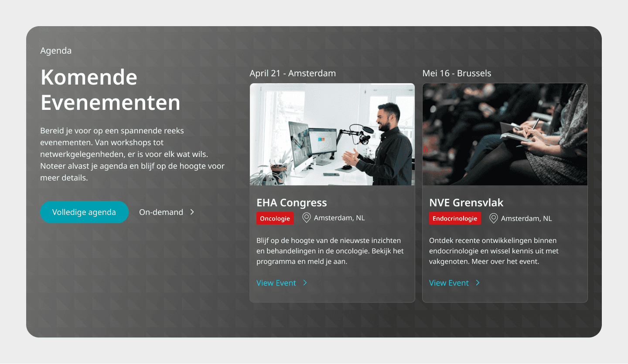Select the red Oncologie tag
The height and width of the screenshot is (364, 628).
(275, 218)
